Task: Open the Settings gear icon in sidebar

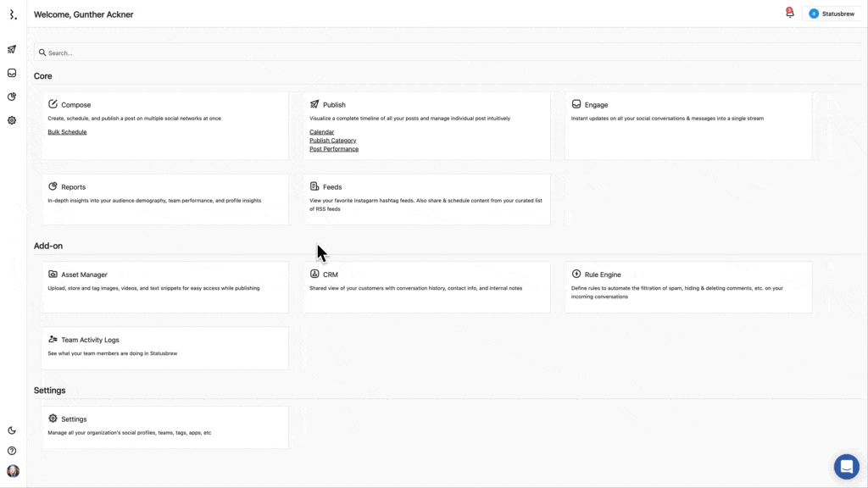Action: [11, 120]
